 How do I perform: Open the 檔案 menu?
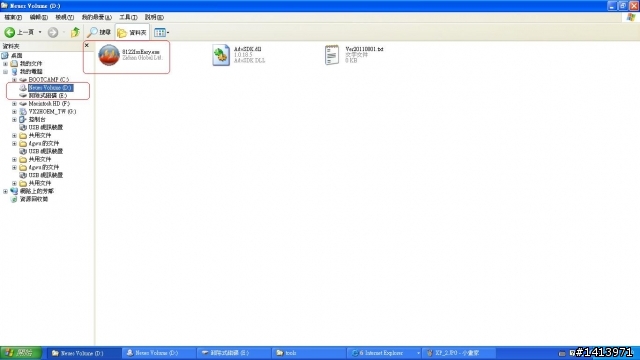click(13, 17)
